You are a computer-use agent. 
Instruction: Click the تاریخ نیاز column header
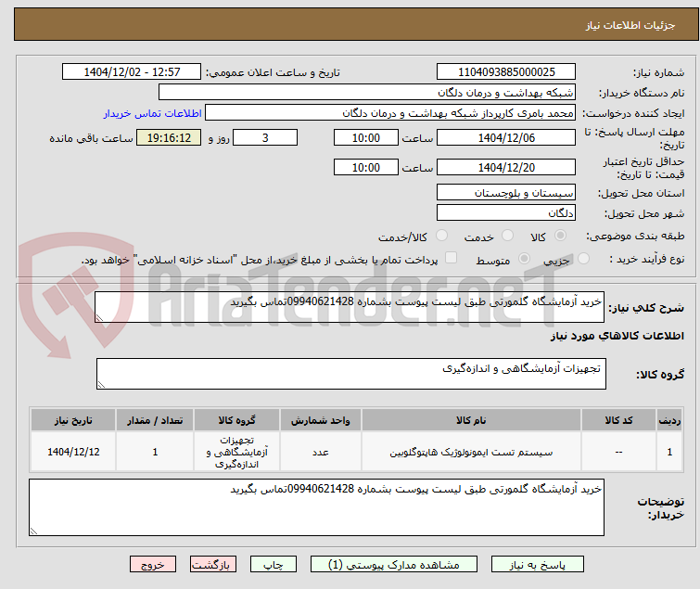pos(73,420)
